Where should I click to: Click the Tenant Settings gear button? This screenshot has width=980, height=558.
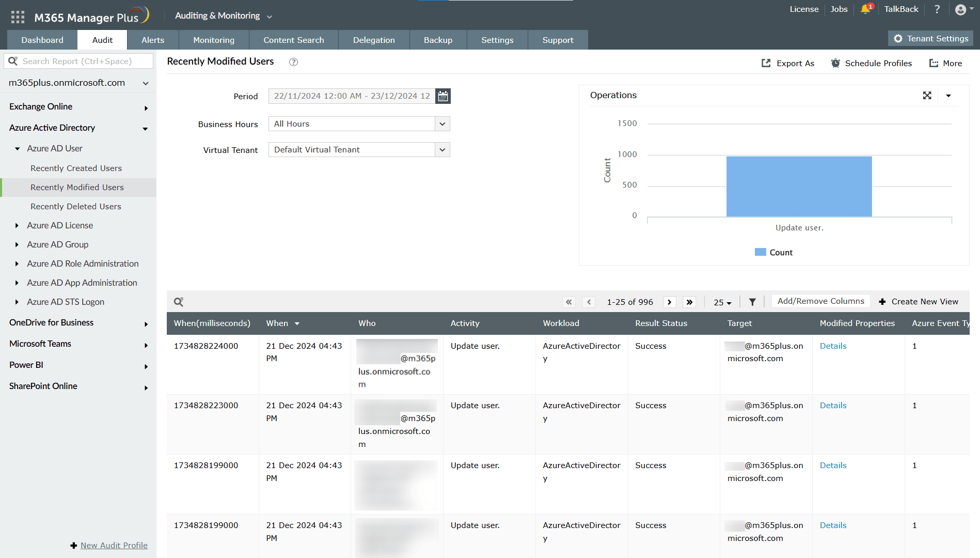[931, 39]
